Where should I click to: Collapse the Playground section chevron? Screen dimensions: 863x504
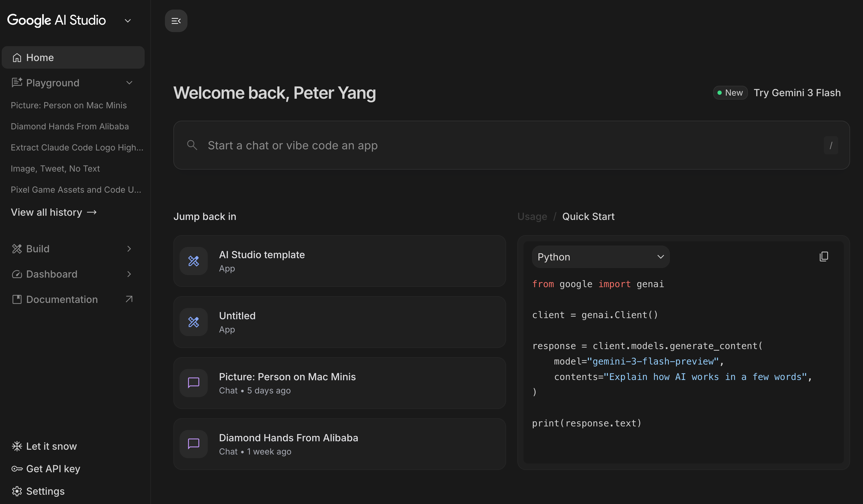pos(129,83)
